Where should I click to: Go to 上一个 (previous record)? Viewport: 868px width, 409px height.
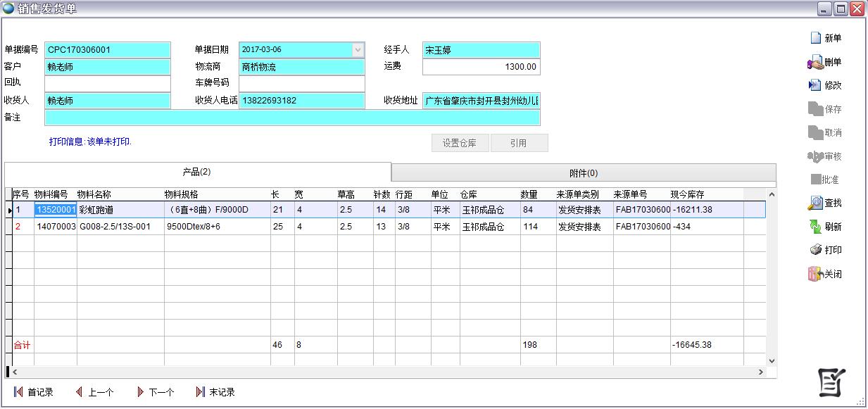pos(79,392)
